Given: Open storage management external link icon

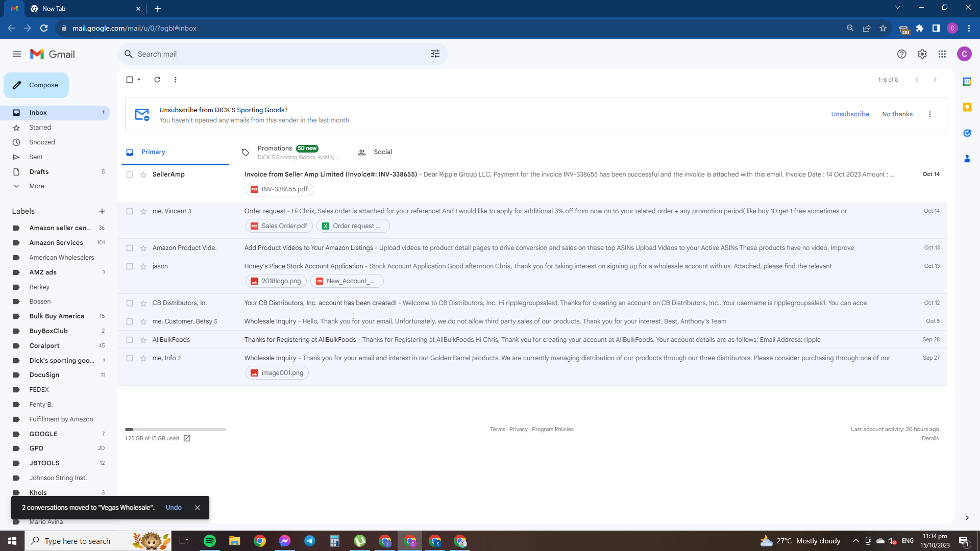Looking at the screenshot, I should [187, 439].
